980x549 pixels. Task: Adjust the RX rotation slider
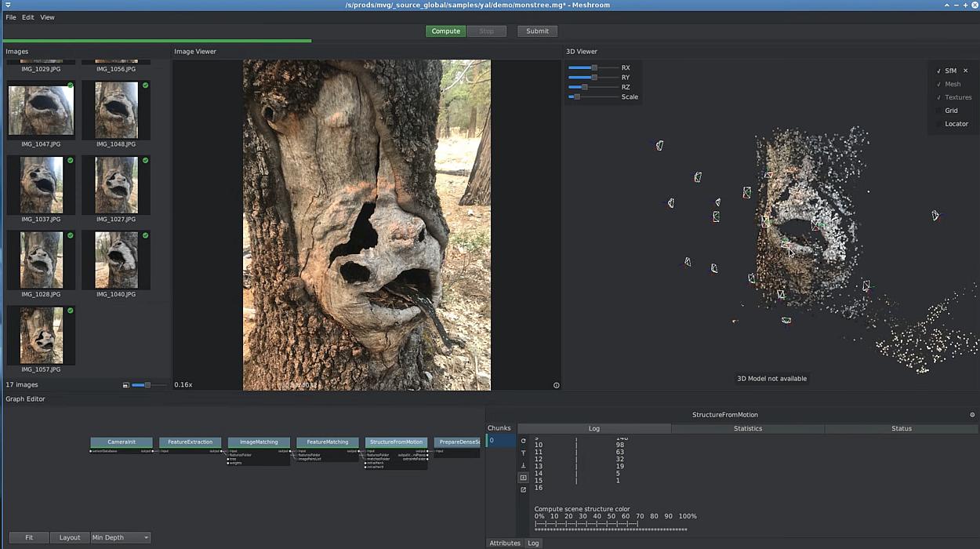tap(593, 68)
